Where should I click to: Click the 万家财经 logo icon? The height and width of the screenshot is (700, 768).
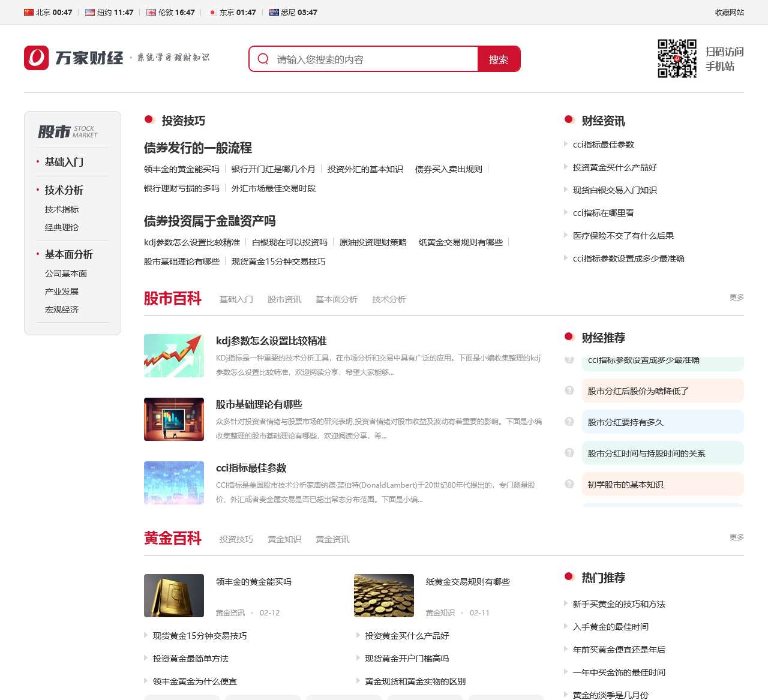(36, 58)
